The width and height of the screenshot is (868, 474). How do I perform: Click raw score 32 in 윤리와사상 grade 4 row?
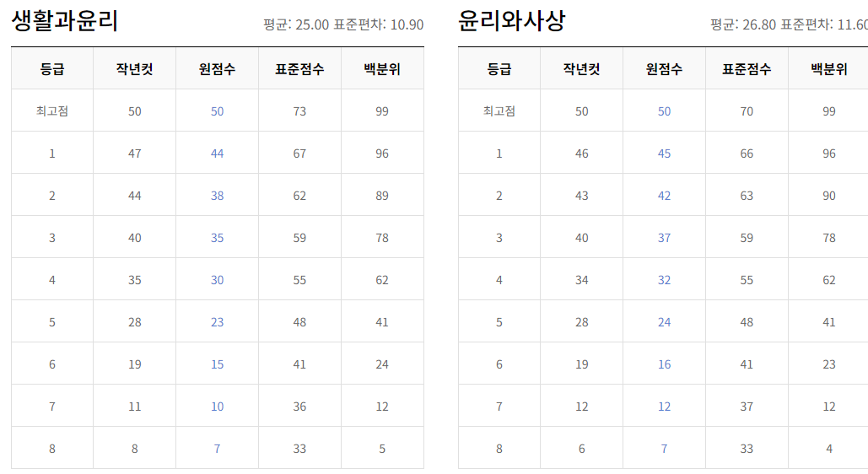click(664, 280)
